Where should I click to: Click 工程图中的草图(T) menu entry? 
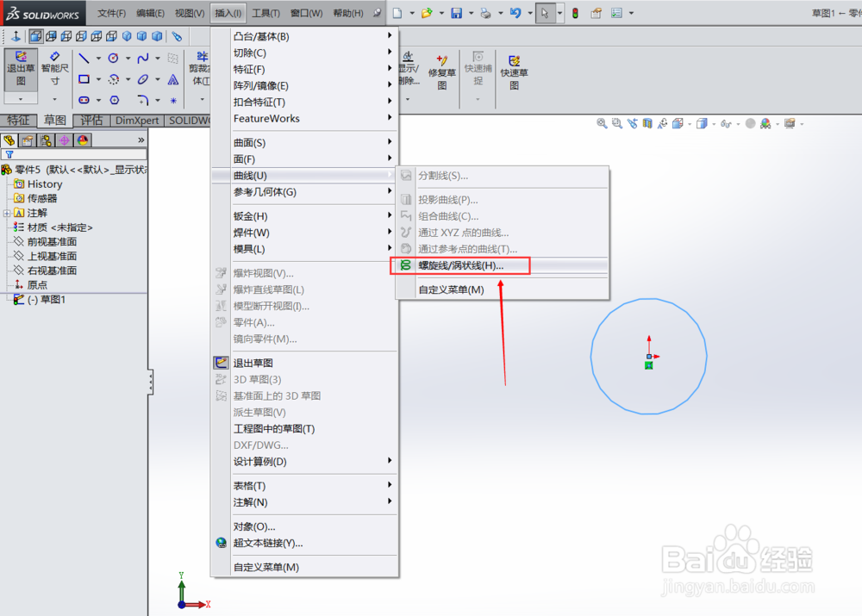(x=274, y=429)
